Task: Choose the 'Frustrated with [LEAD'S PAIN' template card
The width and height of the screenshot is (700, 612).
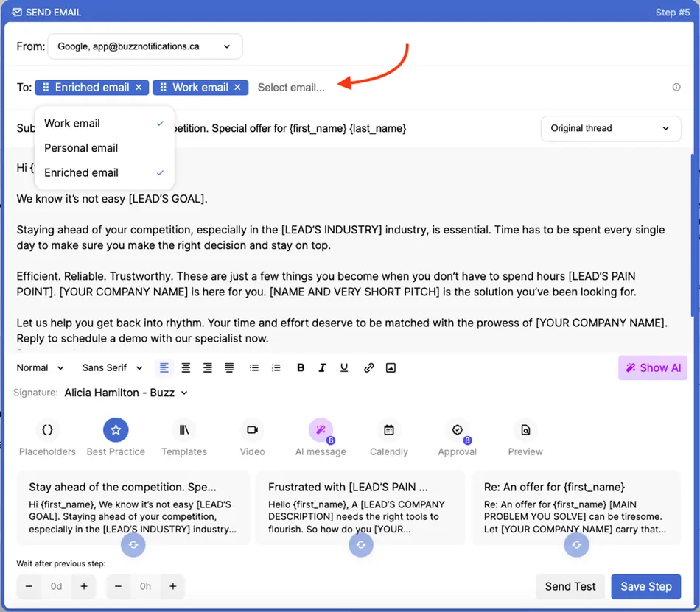Action: (x=360, y=507)
